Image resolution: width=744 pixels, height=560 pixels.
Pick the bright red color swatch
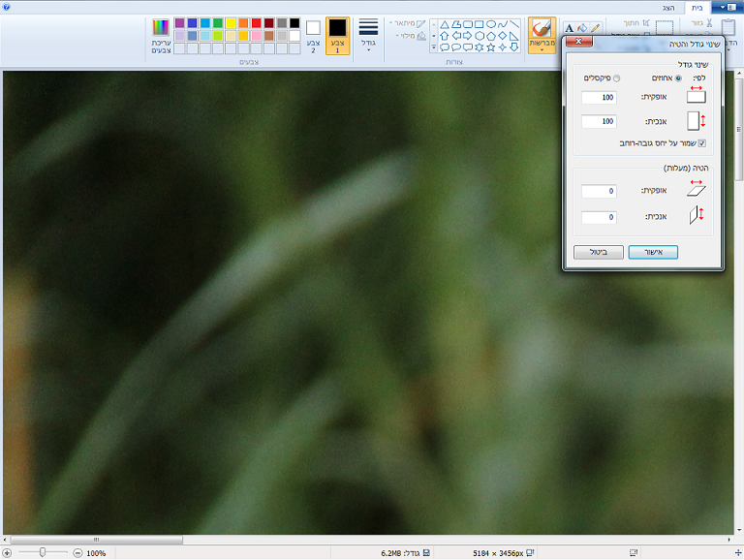[256, 23]
